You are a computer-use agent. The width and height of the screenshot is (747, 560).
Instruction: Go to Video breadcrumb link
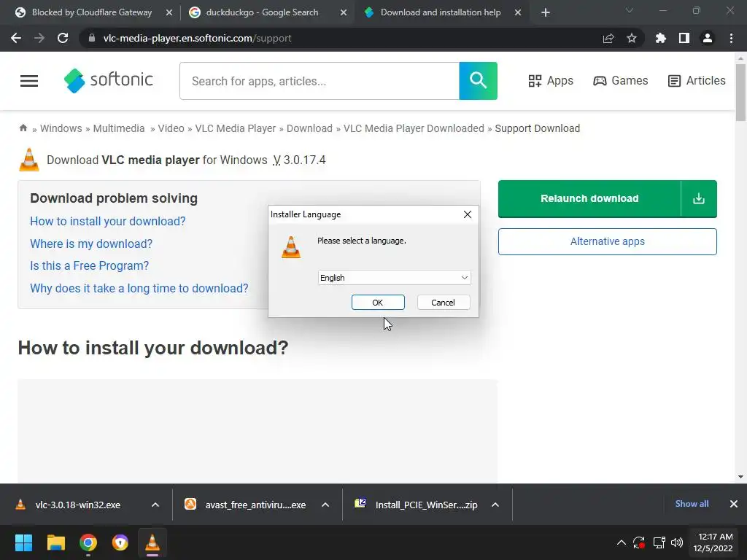171,128
